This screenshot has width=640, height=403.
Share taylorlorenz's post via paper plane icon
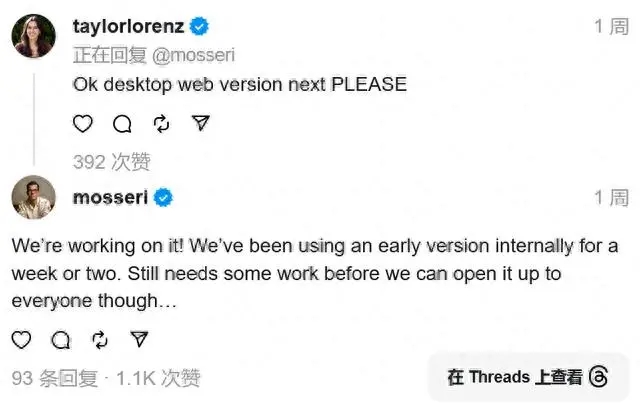200,123
